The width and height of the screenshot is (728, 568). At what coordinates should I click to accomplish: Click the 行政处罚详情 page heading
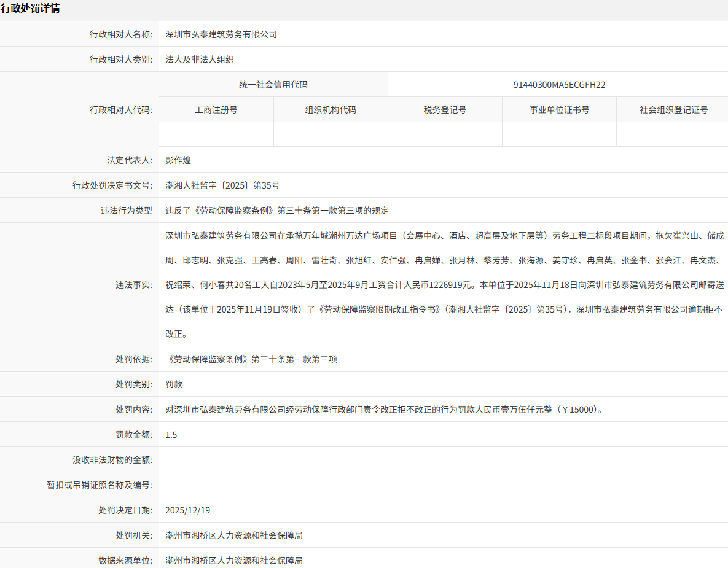point(30,9)
